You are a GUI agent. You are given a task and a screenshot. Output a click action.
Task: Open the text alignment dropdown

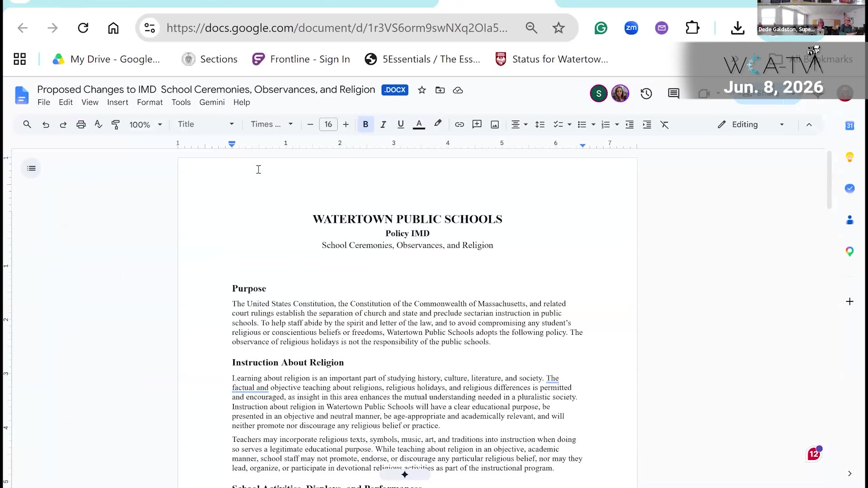[x=519, y=124]
